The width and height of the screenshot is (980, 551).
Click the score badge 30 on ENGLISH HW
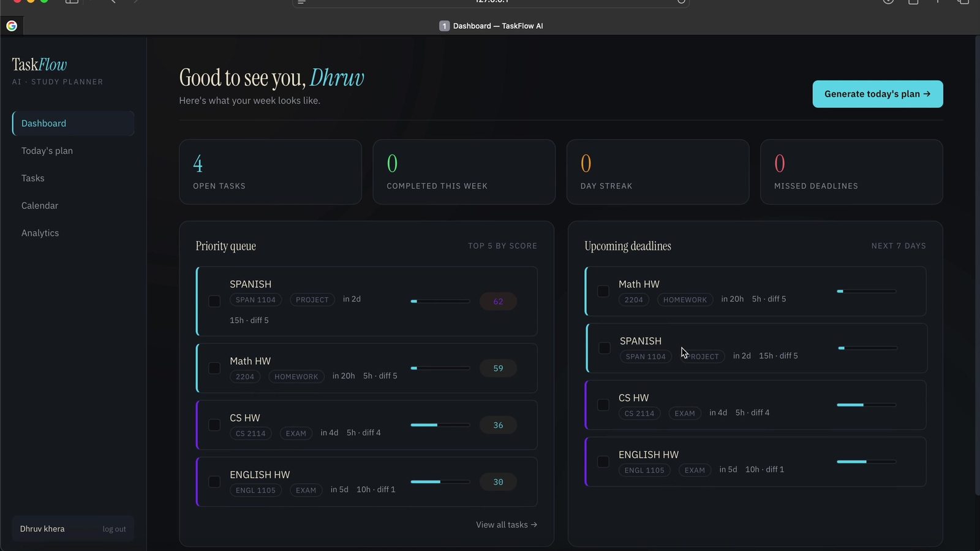(498, 482)
